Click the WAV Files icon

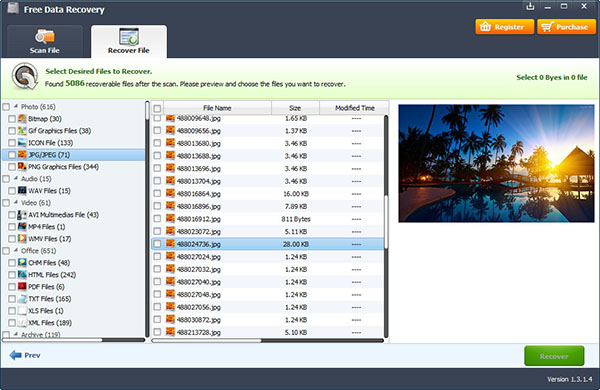[22, 191]
